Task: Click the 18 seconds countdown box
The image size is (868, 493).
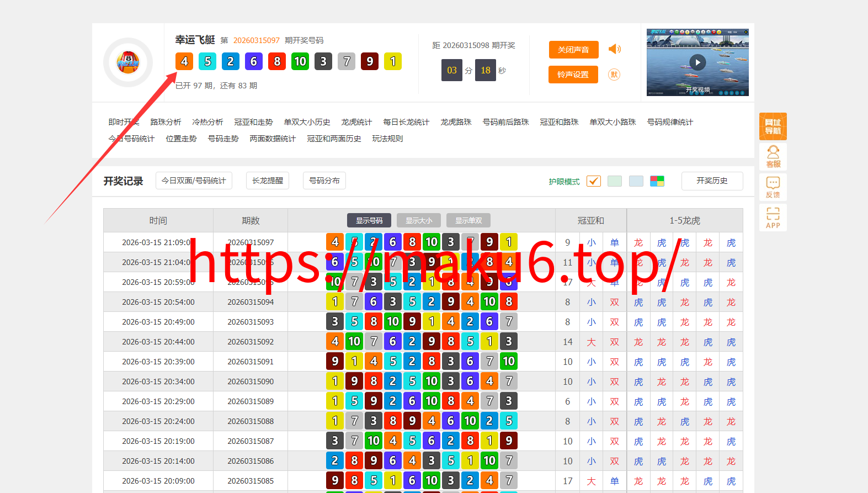Action: point(486,70)
